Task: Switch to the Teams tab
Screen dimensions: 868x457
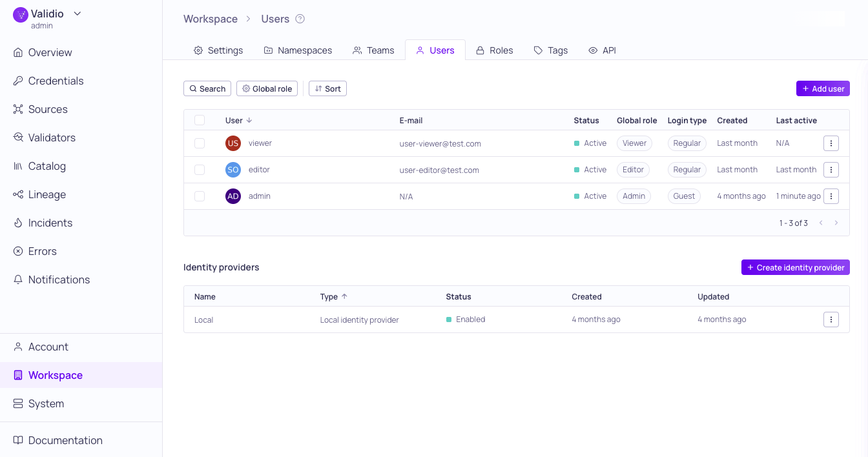Action: pos(373,50)
